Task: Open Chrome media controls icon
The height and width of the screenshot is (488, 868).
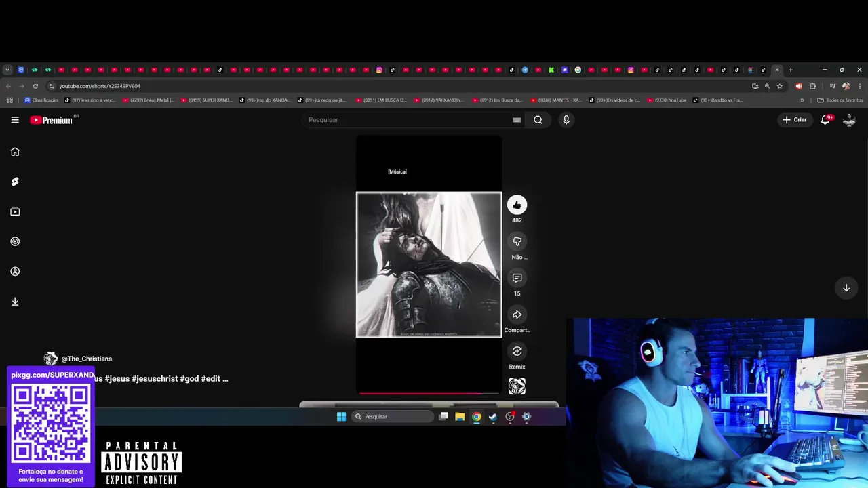Action: [832, 86]
